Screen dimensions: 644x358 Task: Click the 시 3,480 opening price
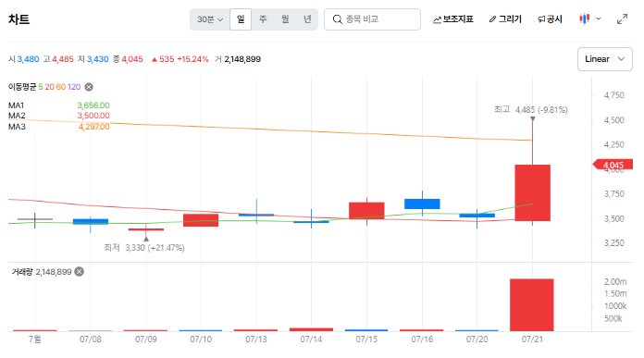coord(24,59)
